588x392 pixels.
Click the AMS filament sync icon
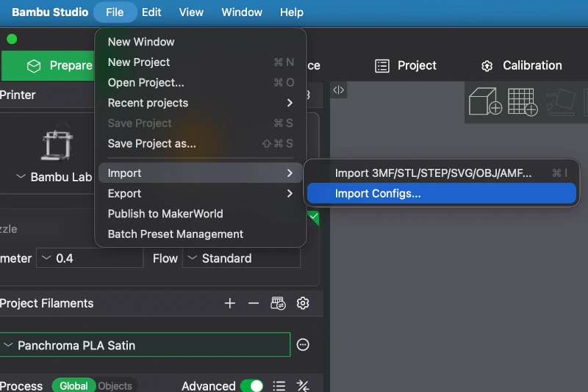pos(278,303)
